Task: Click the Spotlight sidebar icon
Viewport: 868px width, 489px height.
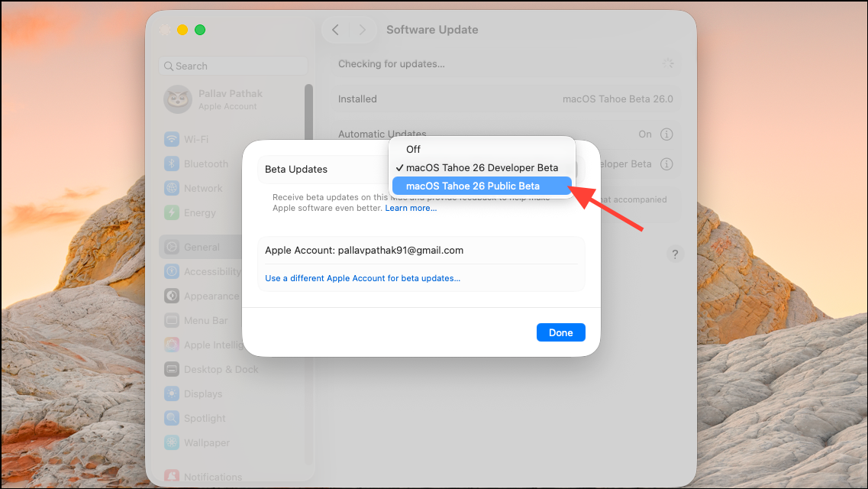Action: (x=172, y=418)
